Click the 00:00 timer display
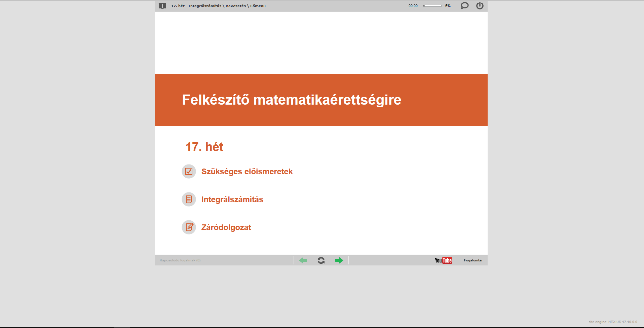644x328 pixels. pos(413,6)
